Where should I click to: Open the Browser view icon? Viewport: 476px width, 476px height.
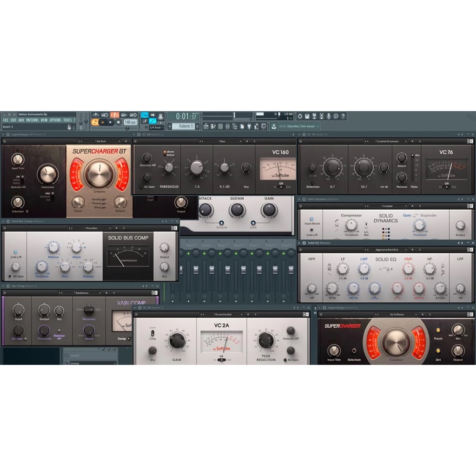pyautogui.click(x=235, y=126)
